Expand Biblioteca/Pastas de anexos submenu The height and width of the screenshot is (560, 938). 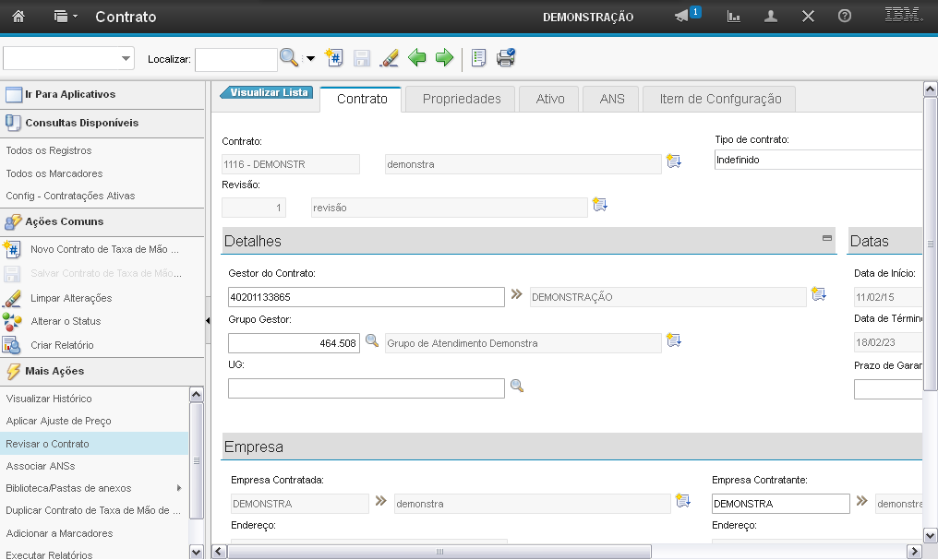tap(178, 488)
